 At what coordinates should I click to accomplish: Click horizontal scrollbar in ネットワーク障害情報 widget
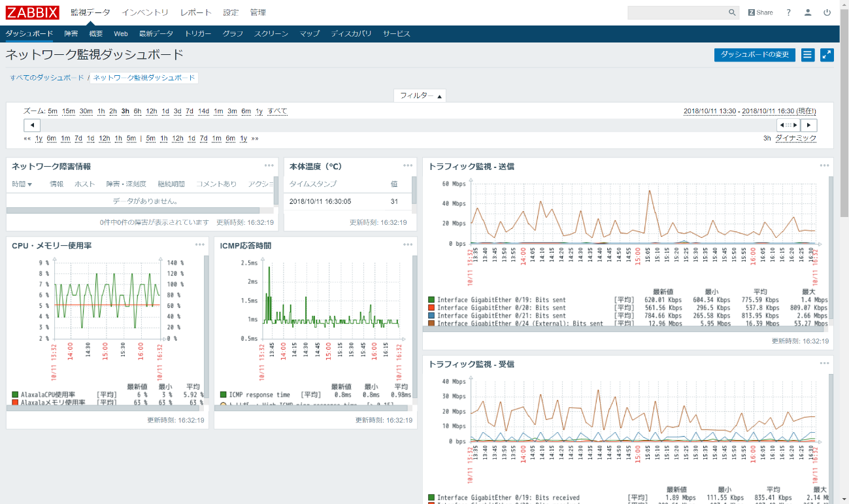click(133, 210)
